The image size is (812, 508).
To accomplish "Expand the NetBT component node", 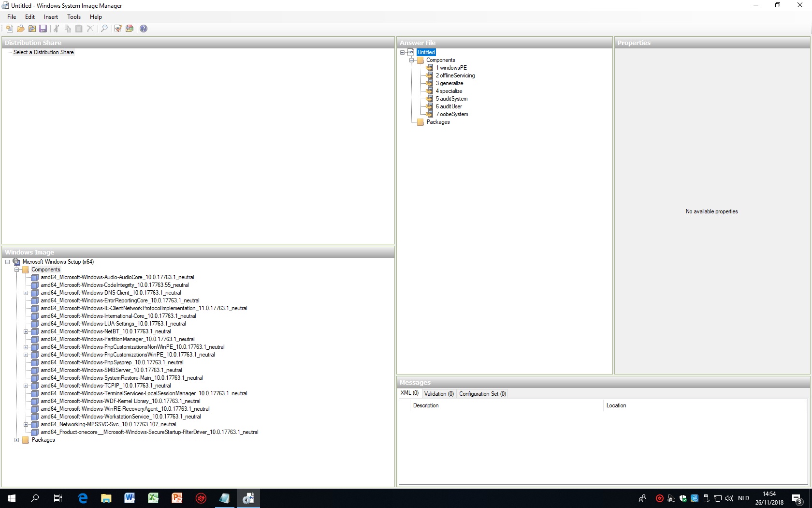I will (x=26, y=331).
